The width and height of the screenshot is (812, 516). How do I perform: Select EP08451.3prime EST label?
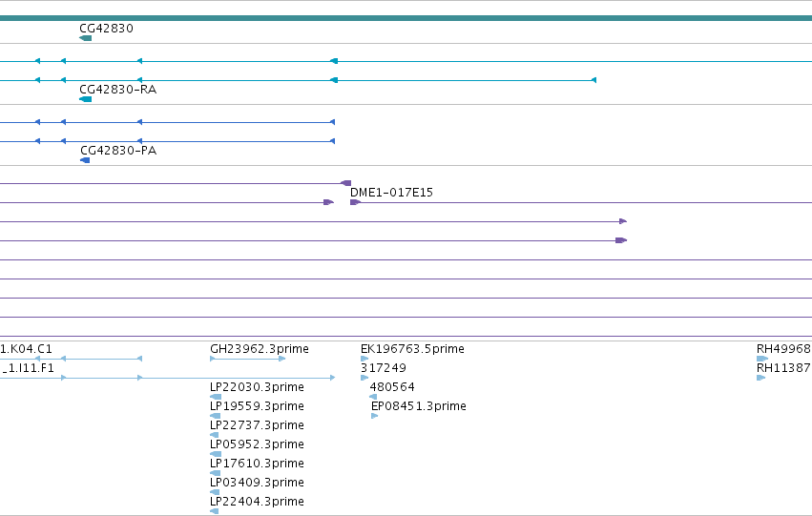click(419, 406)
